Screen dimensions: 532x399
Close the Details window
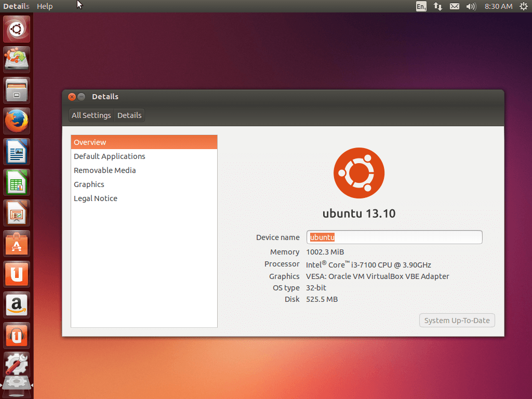coord(72,97)
